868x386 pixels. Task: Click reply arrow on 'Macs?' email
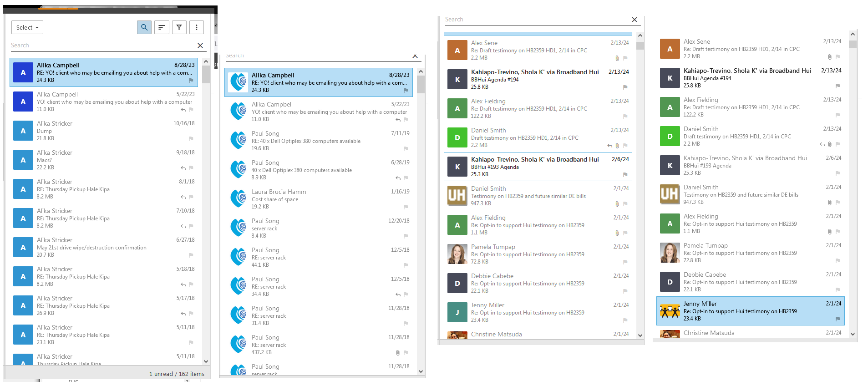tap(183, 168)
